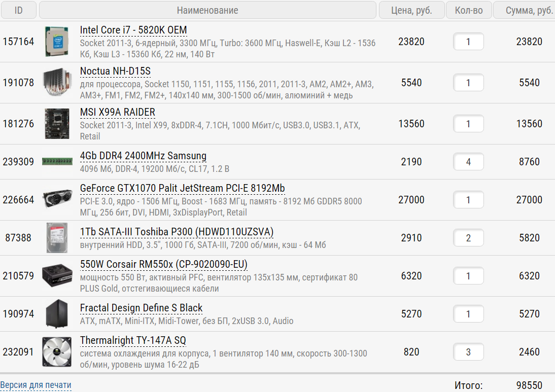Click the Сумма, руб. column header
The image size is (555, 392).
[524, 10]
